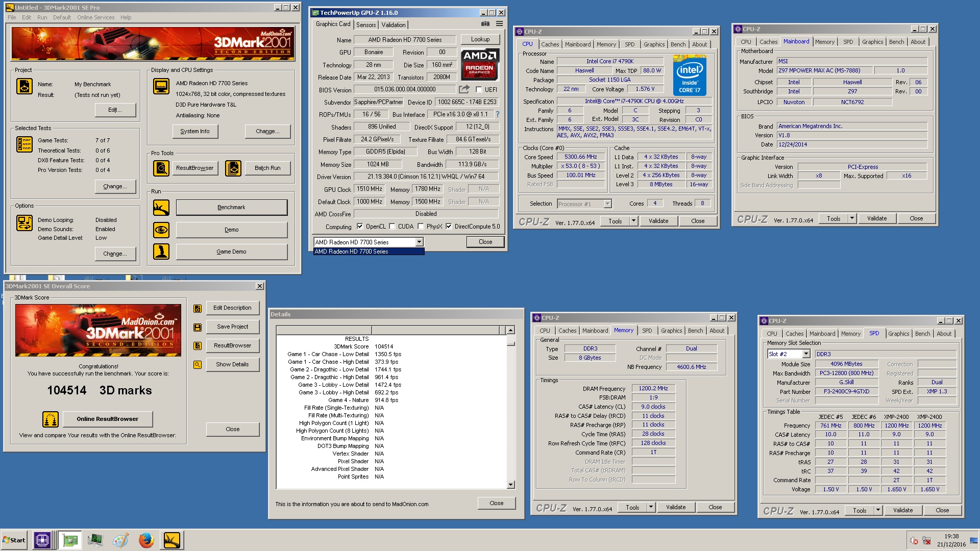Viewport: 980px width, 551px height.
Task: Click the Batch Run icon in Pro Tools
Action: pos(233,168)
